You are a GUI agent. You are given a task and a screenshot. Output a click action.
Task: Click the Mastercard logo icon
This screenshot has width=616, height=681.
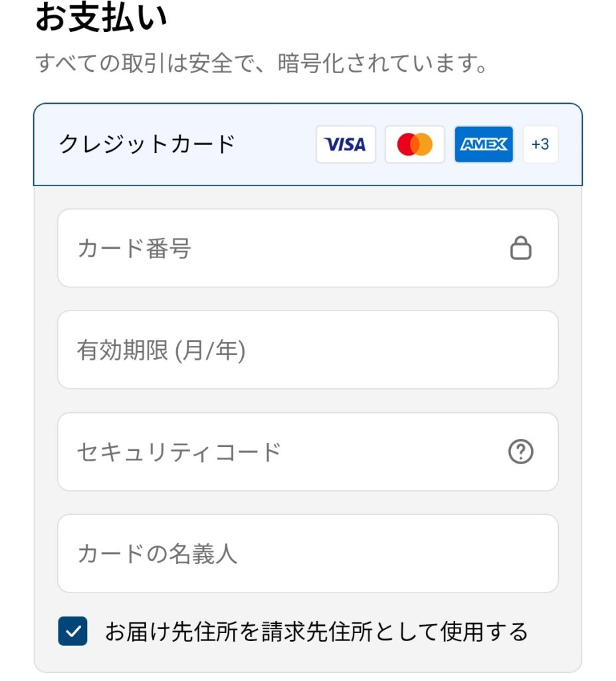tap(415, 144)
